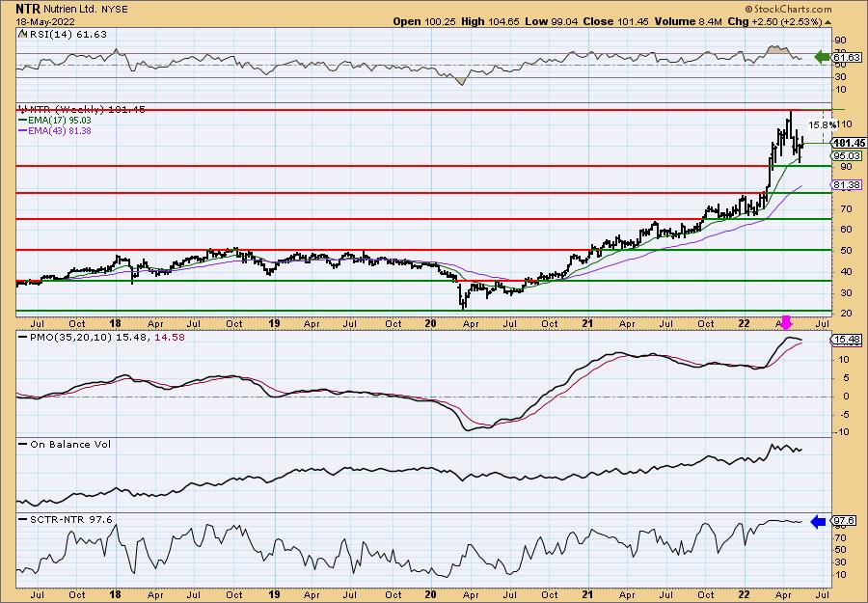Click the Chg +2.50 (+2.53%) value

pyautogui.click(x=774, y=21)
